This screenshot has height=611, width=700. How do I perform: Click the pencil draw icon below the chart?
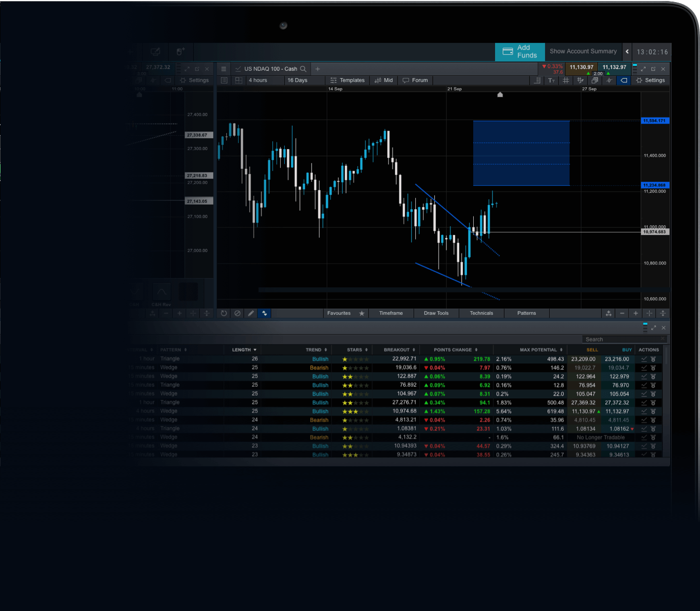tap(251, 313)
